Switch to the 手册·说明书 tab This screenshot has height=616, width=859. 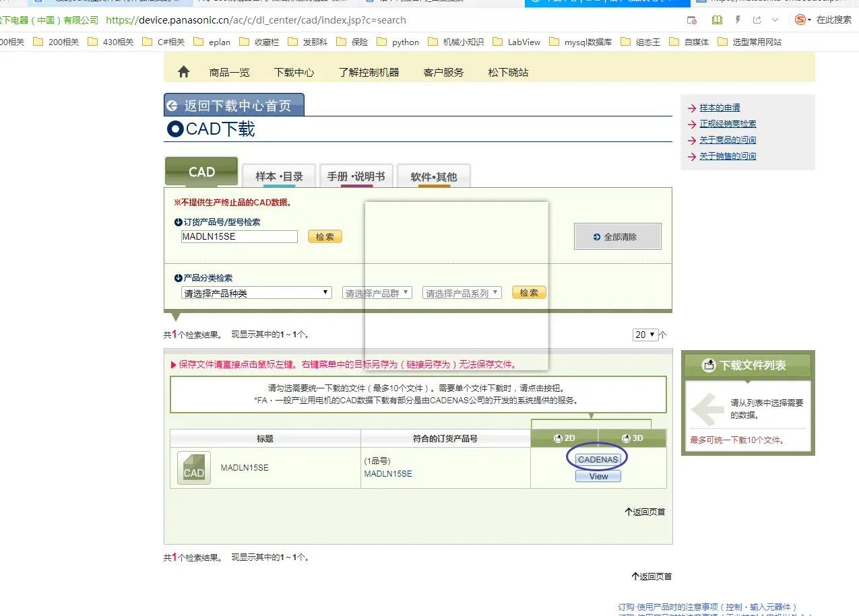[356, 176]
